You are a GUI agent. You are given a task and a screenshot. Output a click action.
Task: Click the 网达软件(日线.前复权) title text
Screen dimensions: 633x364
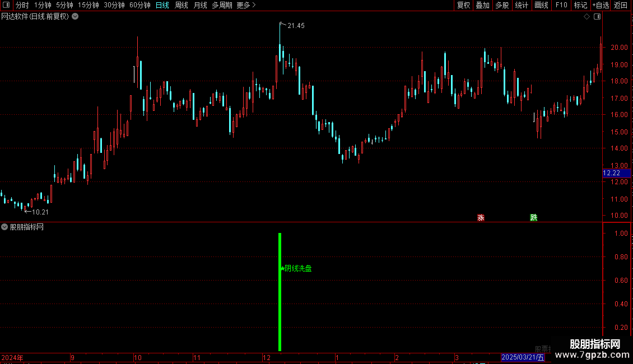pos(35,17)
